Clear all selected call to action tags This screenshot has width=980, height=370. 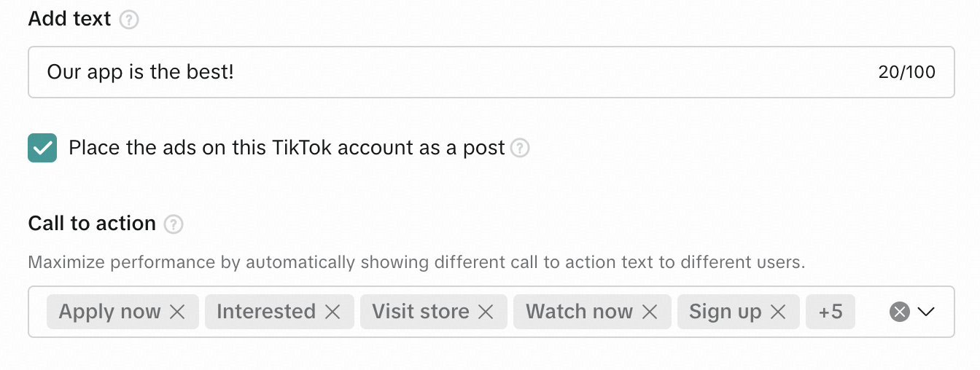point(900,312)
